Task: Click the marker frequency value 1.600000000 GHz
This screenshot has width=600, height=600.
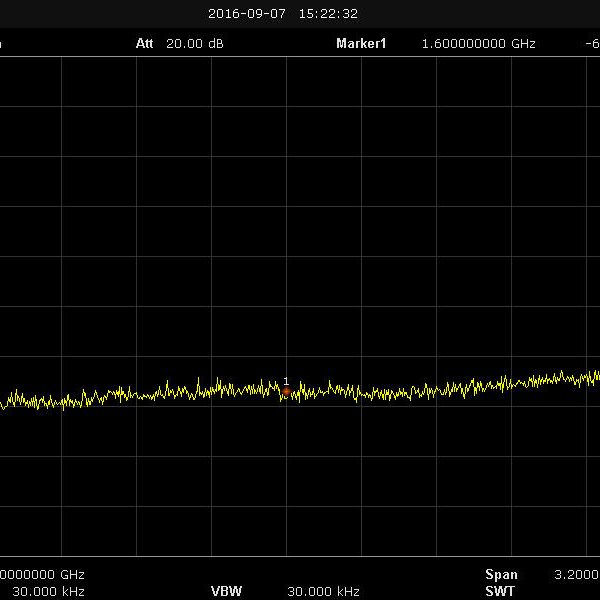Action: coord(479,44)
